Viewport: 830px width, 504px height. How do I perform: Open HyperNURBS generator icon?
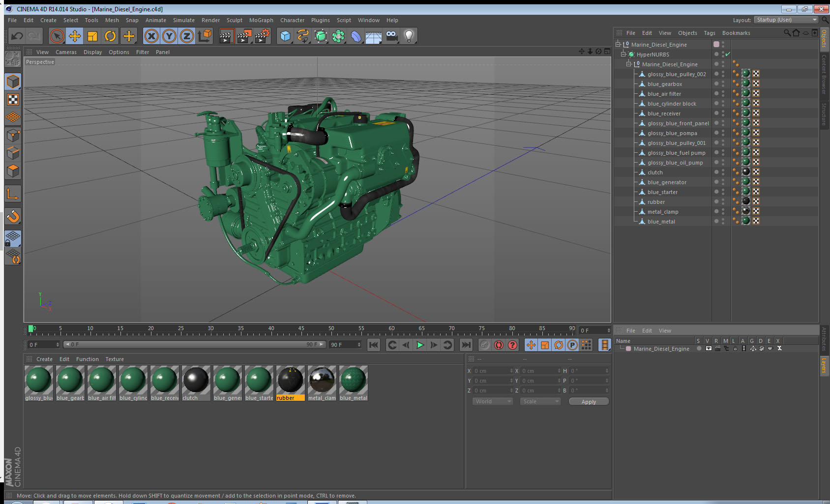coord(321,36)
